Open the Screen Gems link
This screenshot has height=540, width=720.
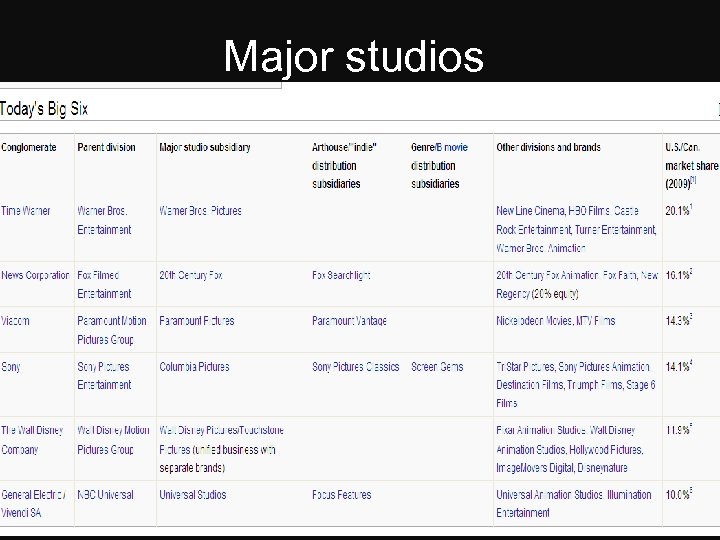tap(437, 366)
